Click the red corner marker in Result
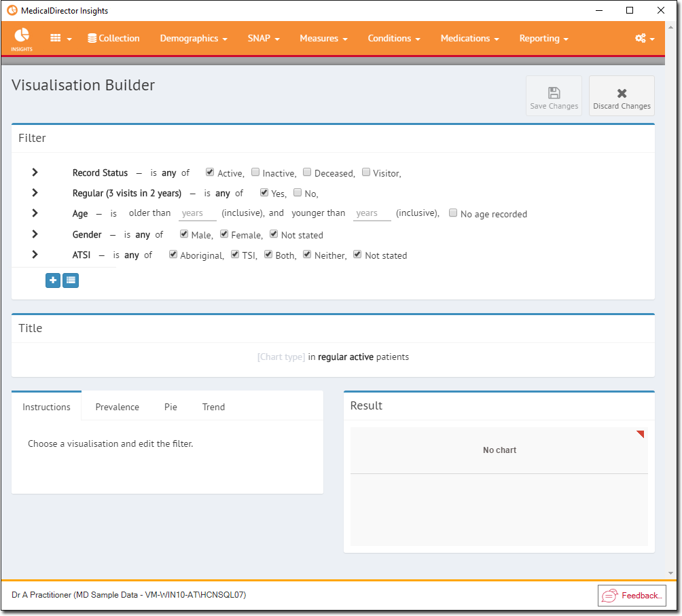The height and width of the screenshot is (616, 682). [640, 434]
